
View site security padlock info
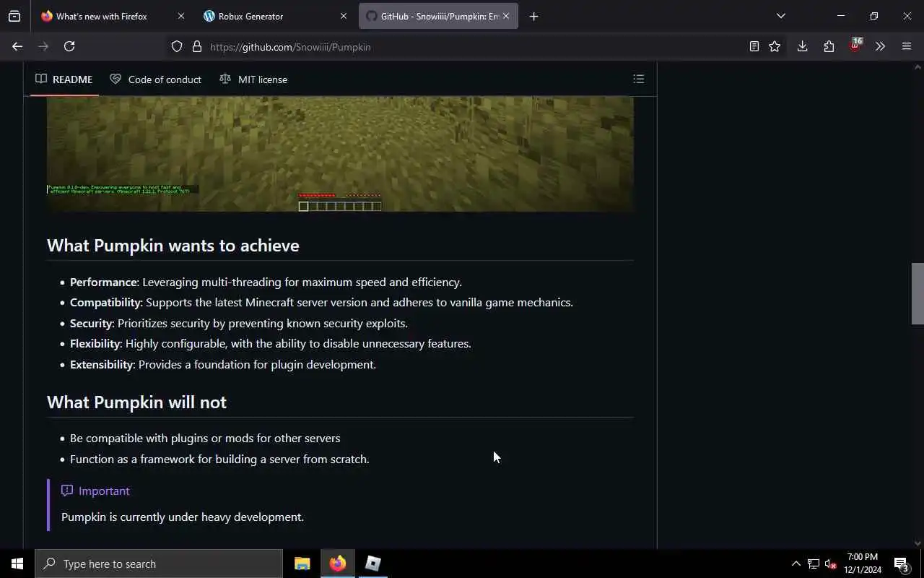196,46
